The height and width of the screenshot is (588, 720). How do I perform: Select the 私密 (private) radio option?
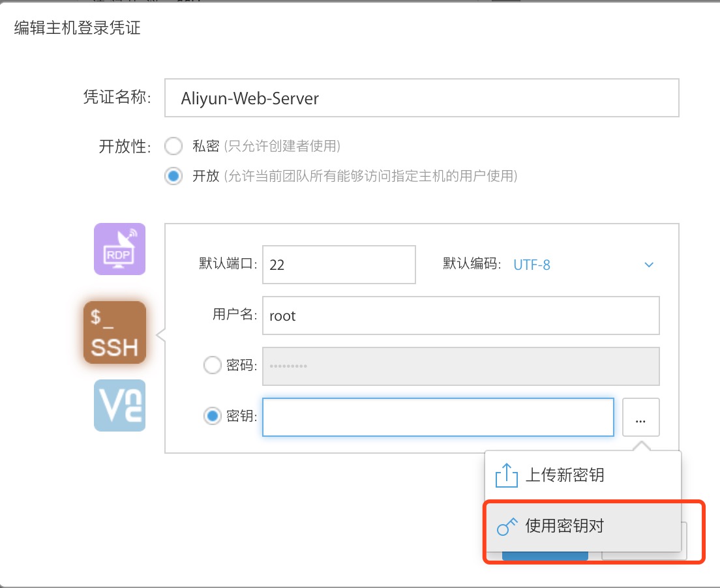pos(173,146)
